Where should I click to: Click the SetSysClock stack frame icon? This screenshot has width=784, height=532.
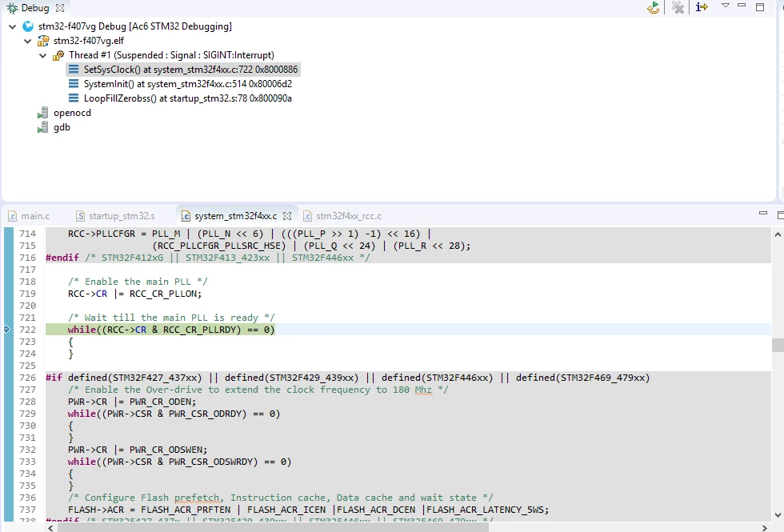pyautogui.click(x=74, y=69)
